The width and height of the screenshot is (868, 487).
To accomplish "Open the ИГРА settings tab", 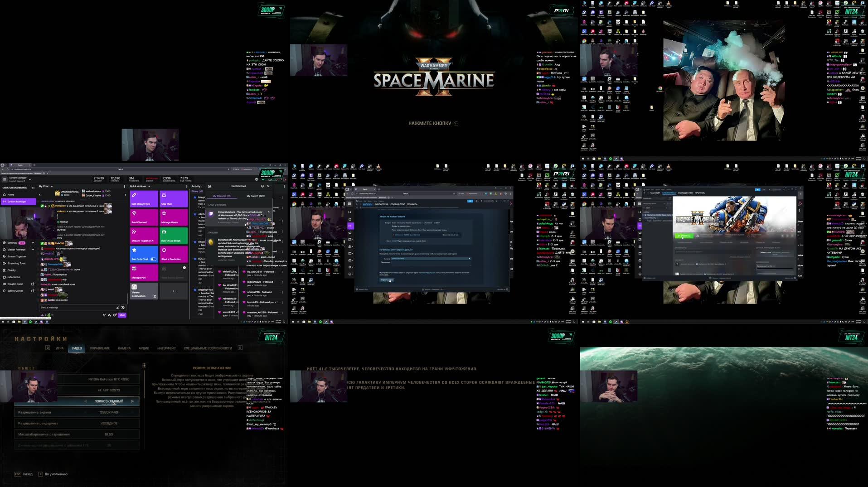I will [59, 348].
